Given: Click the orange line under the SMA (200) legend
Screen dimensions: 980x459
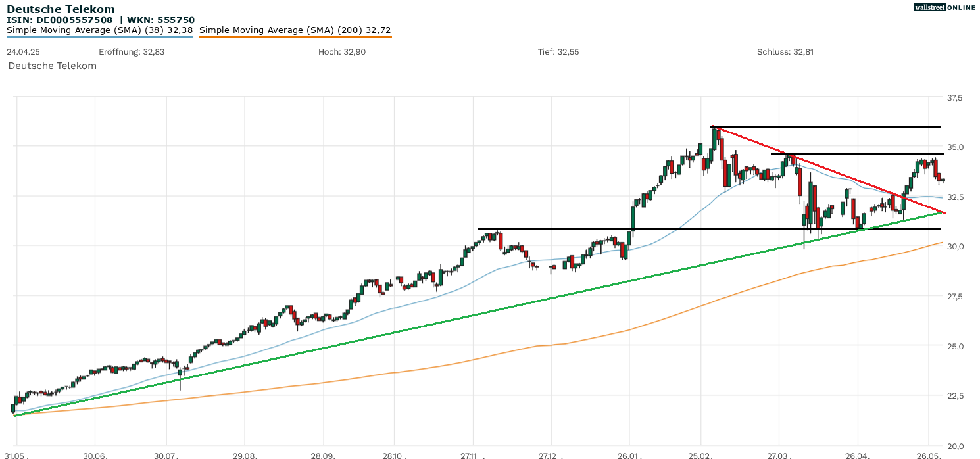Looking at the screenshot, I should pyautogui.click(x=295, y=37).
